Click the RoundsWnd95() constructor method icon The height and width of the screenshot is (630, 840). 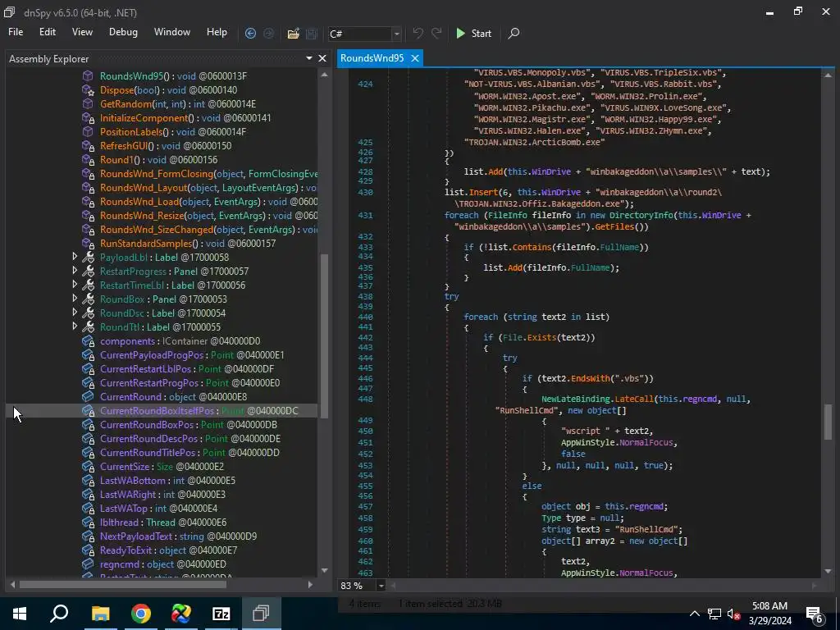[88, 76]
